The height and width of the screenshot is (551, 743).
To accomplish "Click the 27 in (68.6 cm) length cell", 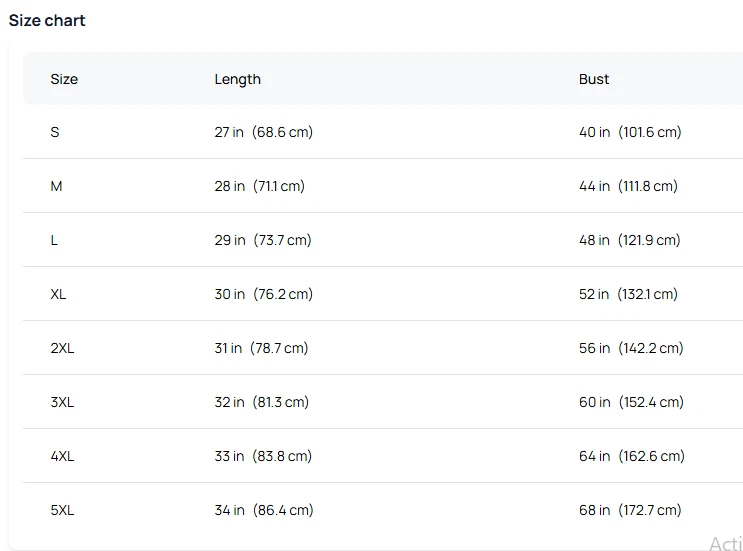I will pos(263,132).
